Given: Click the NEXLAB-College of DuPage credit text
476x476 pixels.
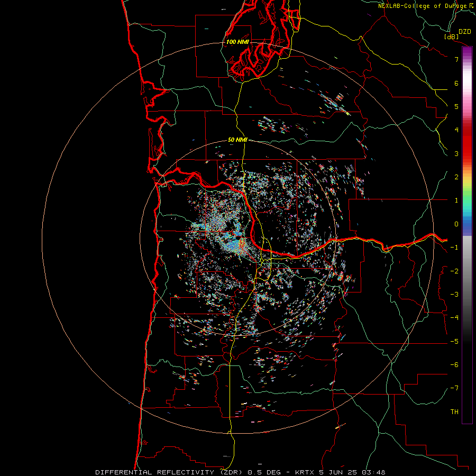Looking at the screenshot, I should coord(424,6).
